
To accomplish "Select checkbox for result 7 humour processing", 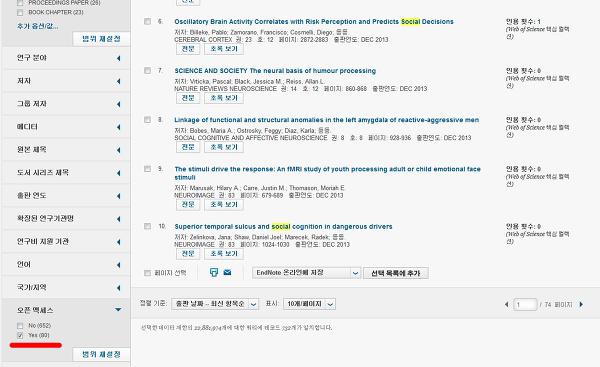I will click(x=147, y=70).
